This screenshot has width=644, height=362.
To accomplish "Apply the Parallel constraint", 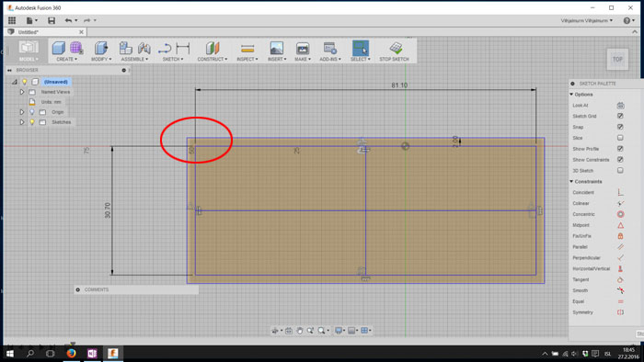I will (x=621, y=247).
